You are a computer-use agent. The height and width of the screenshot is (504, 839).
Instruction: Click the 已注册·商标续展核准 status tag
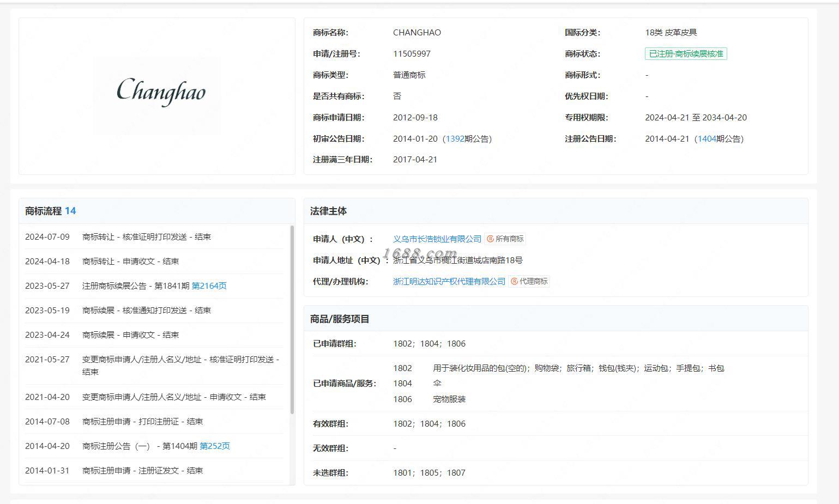(x=686, y=54)
